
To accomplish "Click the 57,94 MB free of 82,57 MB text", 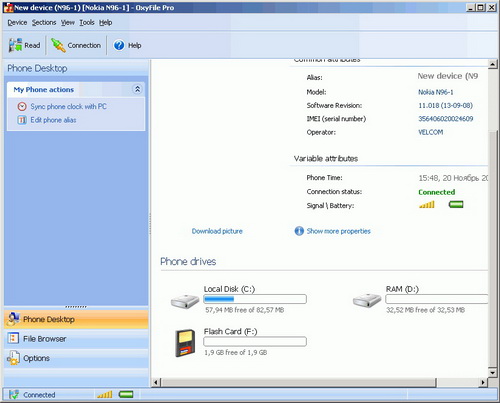I will pyautogui.click(x=245, y=310).
